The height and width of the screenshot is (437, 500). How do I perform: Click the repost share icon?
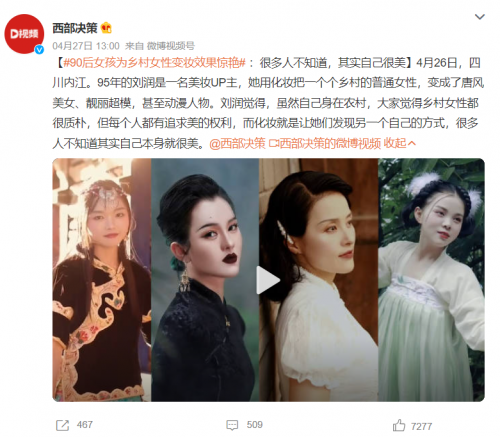click(x=62, y=425)
